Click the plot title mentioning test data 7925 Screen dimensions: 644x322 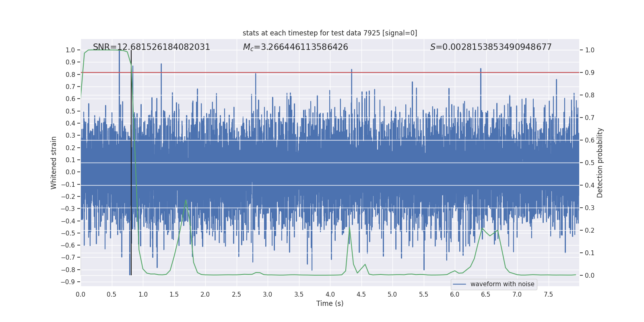pyautogui.click(x=330, y=33)
